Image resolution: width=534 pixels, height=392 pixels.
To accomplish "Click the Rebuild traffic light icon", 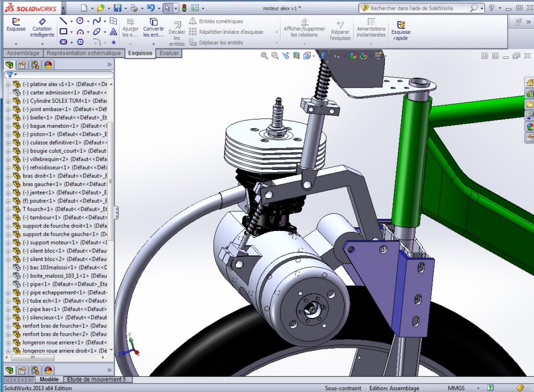I will 184,8.
